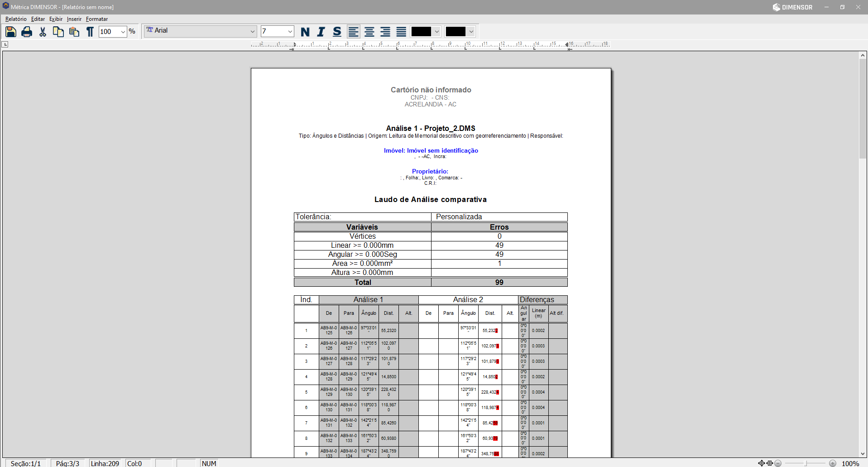The width and height of the screenshot is (868, 467).
Task: Align text to center
Action: click(x=369, y=32)
